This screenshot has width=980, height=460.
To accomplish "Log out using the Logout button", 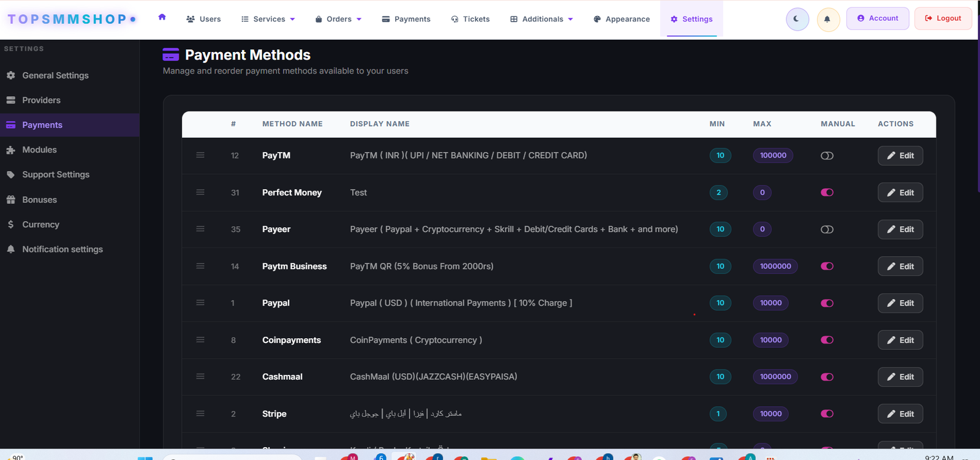I will [x=943, y=18].
